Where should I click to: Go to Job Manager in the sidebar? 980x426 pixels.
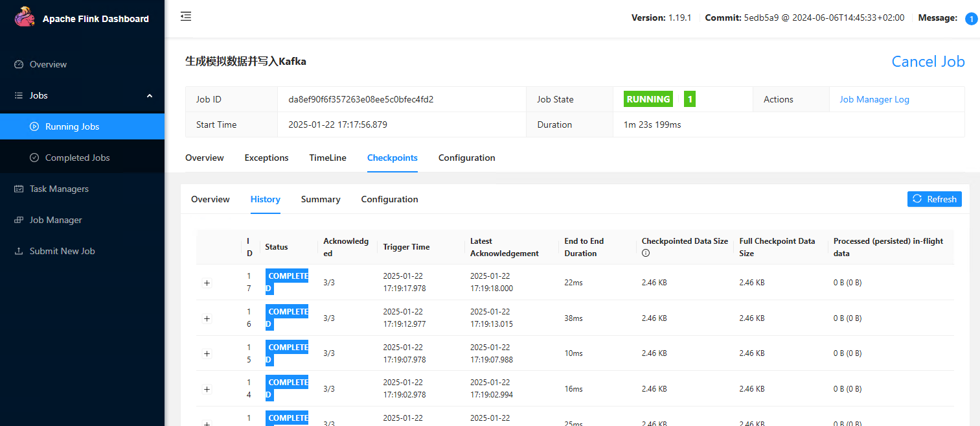click(x=56, y=220)
